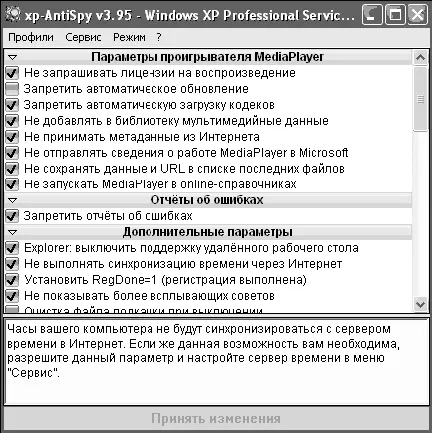Click the Принять изменения button
432x433 pixels.
click(x=216, y=418)
